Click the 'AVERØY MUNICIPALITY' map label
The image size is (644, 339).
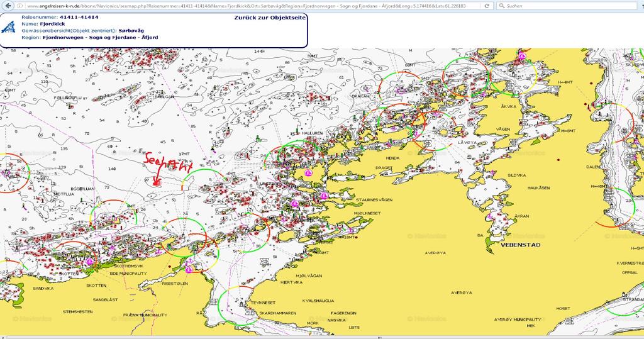tap(517, 320)
